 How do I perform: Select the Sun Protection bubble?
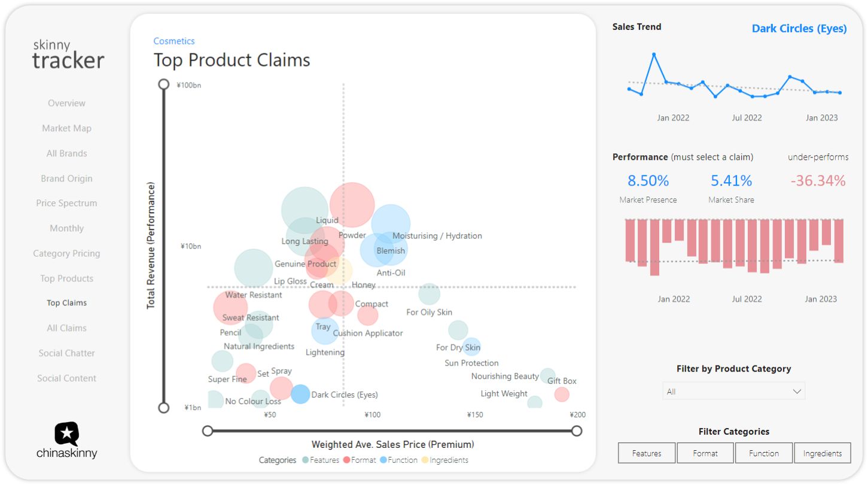[472, 346]
